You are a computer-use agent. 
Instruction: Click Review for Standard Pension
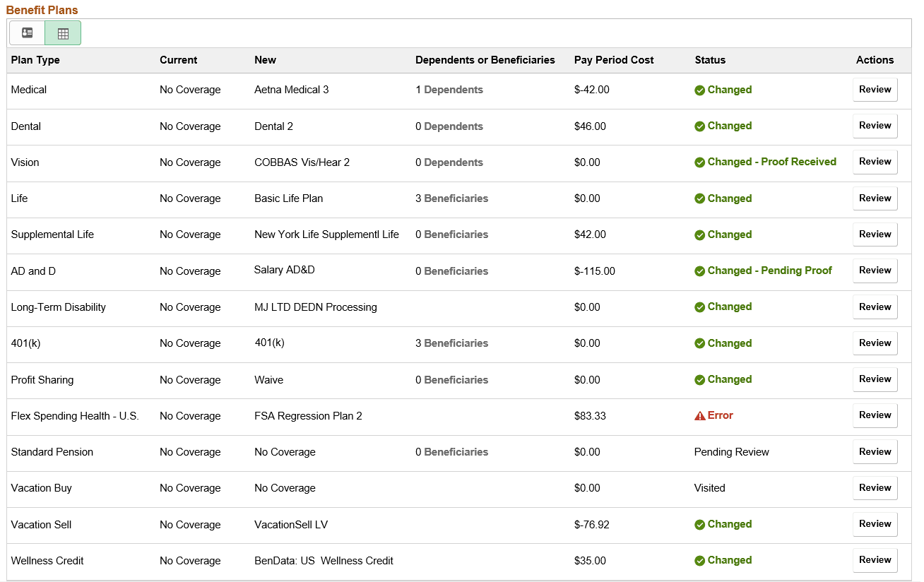click(875, 451)
